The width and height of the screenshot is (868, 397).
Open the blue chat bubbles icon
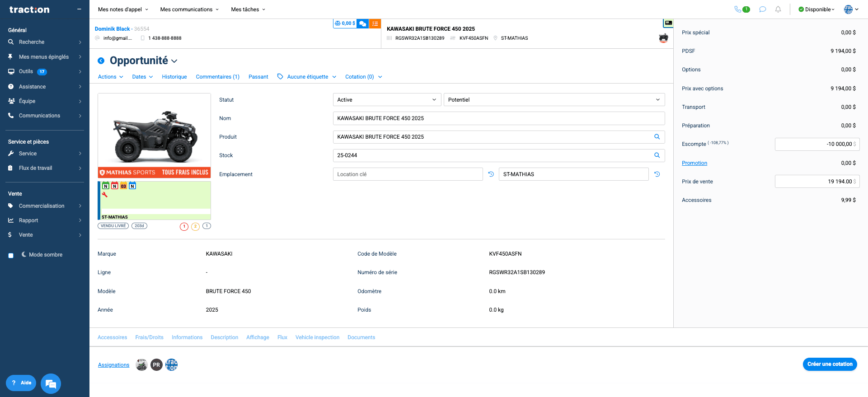pyautogui.click(x=362, y=23)
